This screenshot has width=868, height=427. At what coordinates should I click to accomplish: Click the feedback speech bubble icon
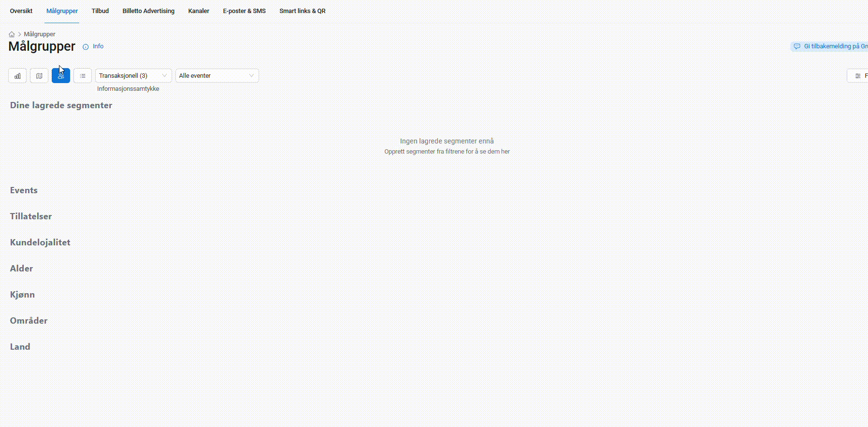tap(797, 46)
